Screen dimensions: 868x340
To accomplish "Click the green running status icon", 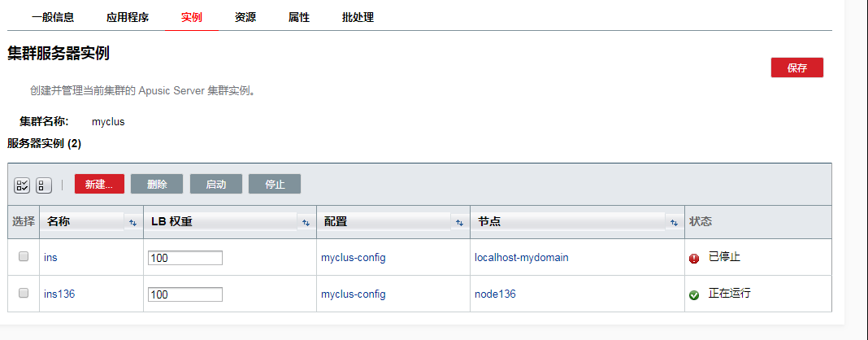I will coord(694,294).
